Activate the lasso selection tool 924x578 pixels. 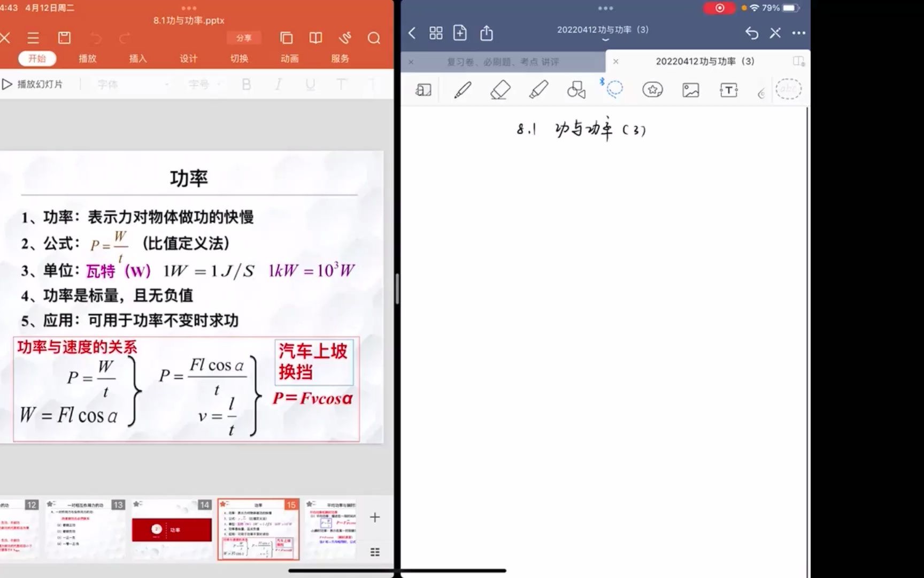(x=614, y=89)
